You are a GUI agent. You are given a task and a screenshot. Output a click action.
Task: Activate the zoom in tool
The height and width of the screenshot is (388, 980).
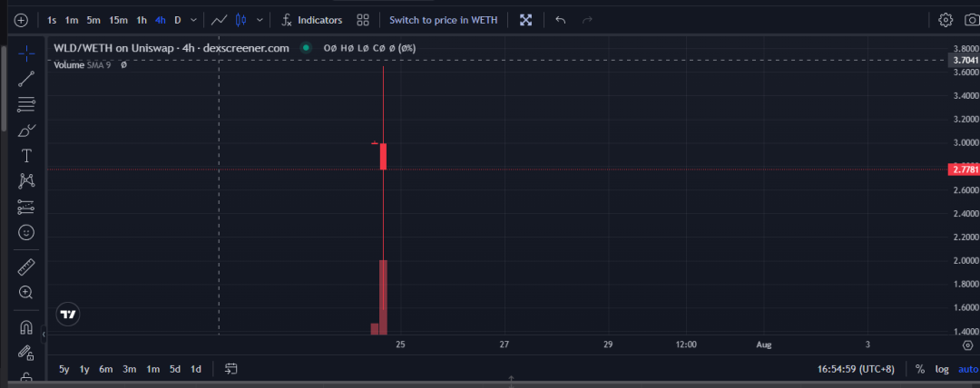(x=26, y=293)
